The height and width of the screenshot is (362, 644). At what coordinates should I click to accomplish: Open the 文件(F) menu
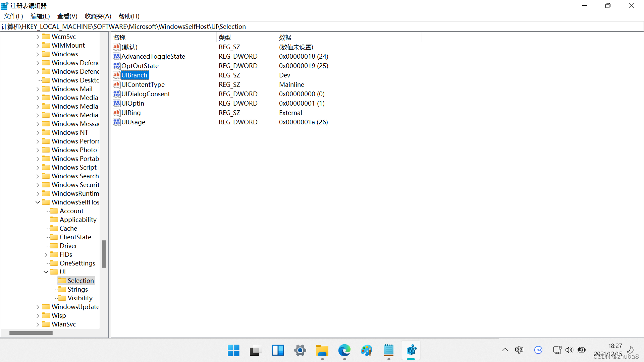pos(13,16)
